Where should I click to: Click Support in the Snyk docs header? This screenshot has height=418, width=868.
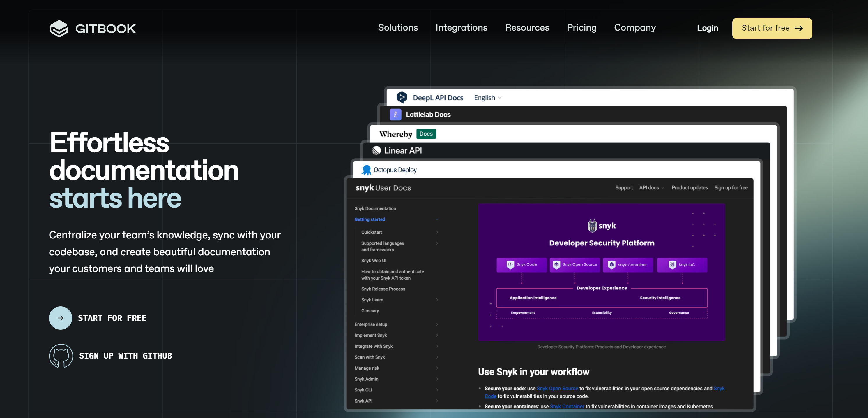[624, 188]
